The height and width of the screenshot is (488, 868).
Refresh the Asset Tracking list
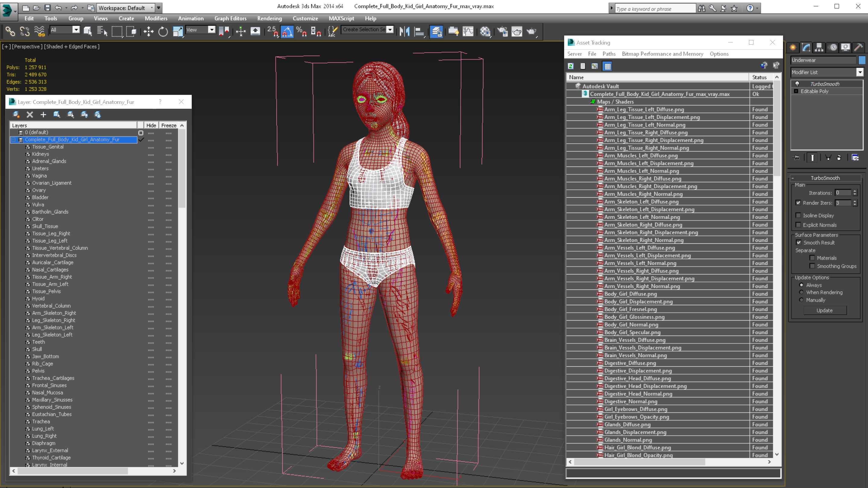coord(571,66)
